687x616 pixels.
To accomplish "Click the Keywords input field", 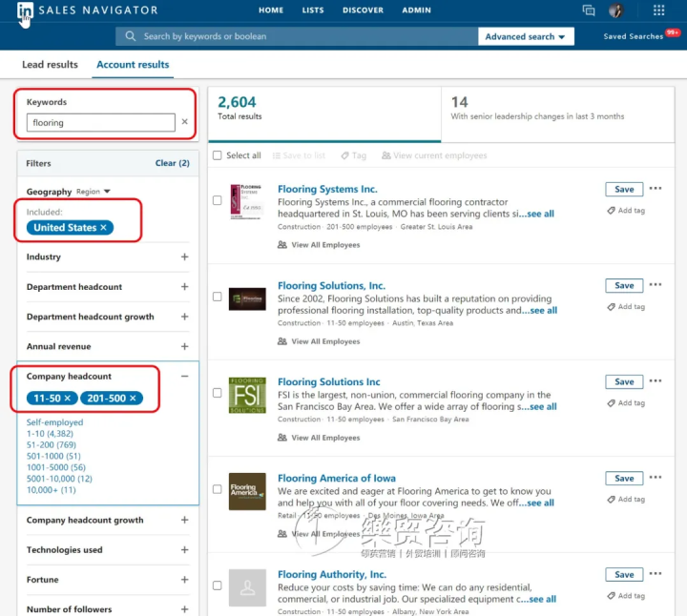I will coord(101,122).
